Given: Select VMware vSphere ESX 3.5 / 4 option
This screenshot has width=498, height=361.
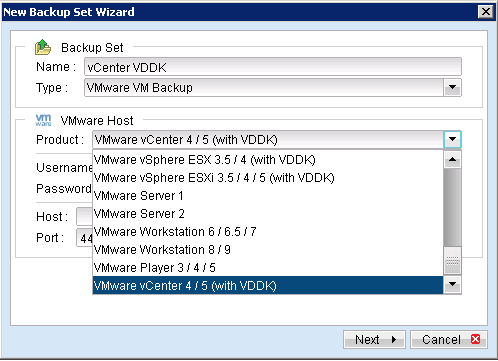Looking at the screenshot, I should point(268,160).
